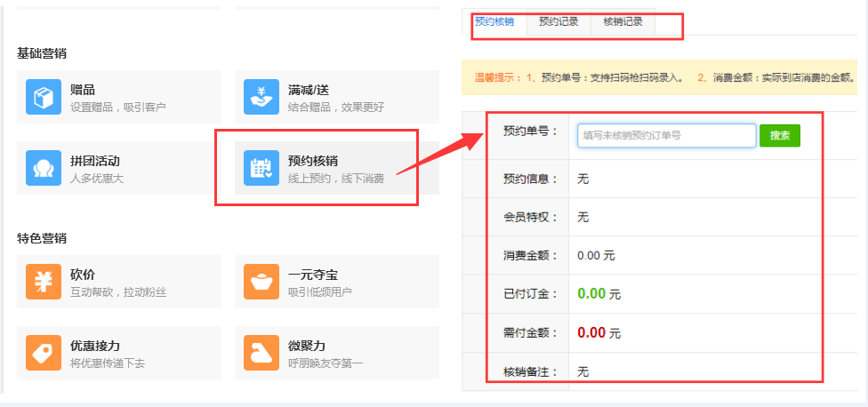This screenshot has width=868, height=407.
Task: Click the 特色营销 section heading
Action: point(42,238)
